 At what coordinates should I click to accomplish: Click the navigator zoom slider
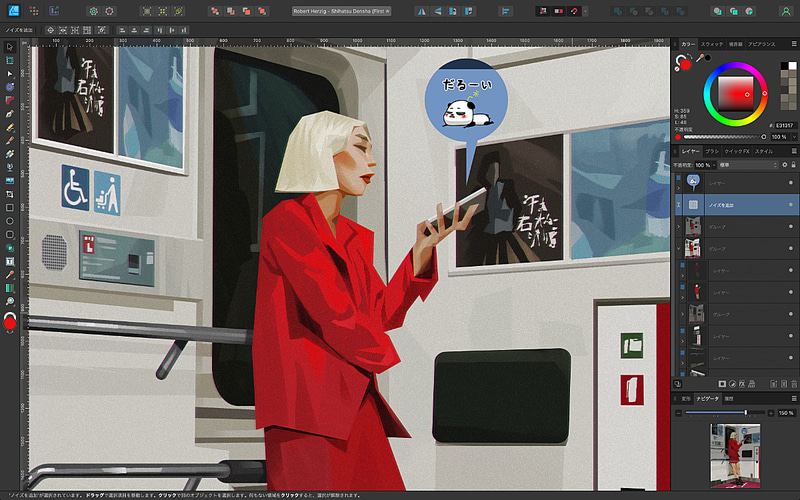(724, 413)
